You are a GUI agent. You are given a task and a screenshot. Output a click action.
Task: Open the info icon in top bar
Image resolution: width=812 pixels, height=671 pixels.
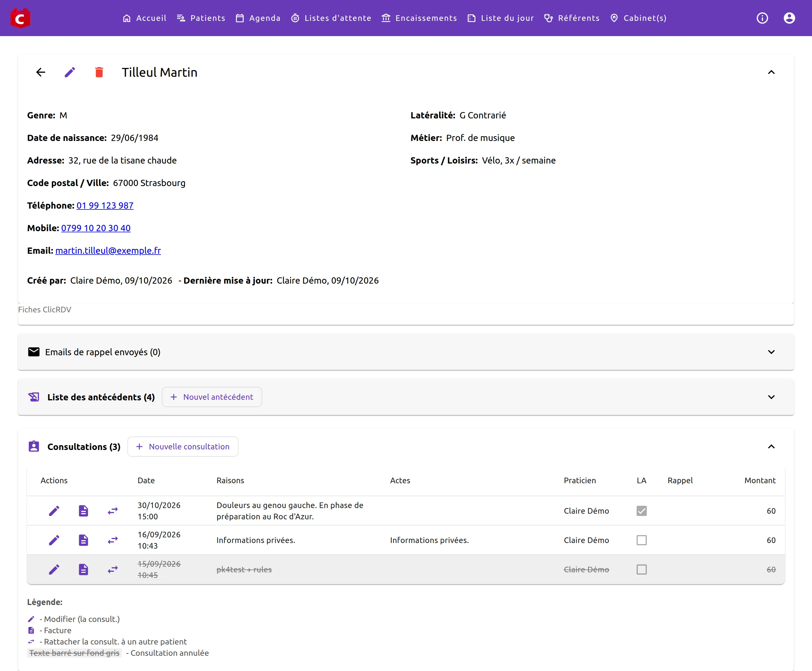762,18
